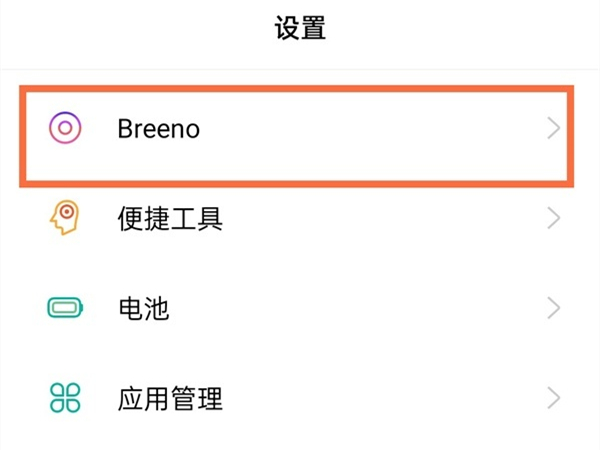
Task: Tap the 应用管理 four-petal icon
Action: coord(65,398)
